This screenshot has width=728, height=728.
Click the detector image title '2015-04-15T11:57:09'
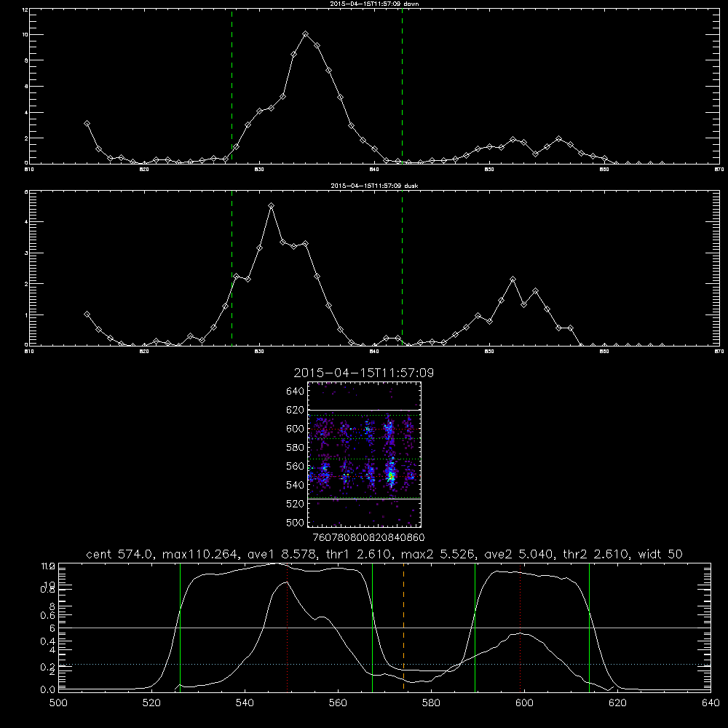(x=364, y=373)
